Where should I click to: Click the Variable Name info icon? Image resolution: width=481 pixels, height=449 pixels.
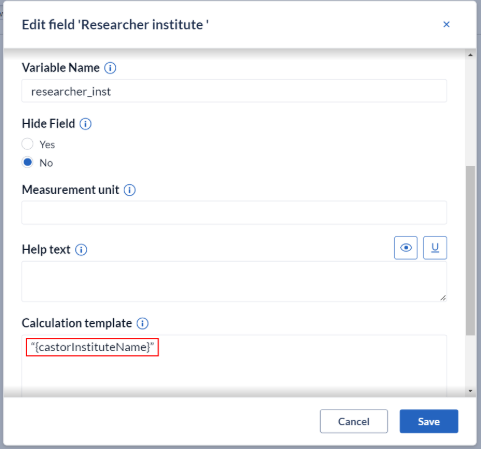110,68
